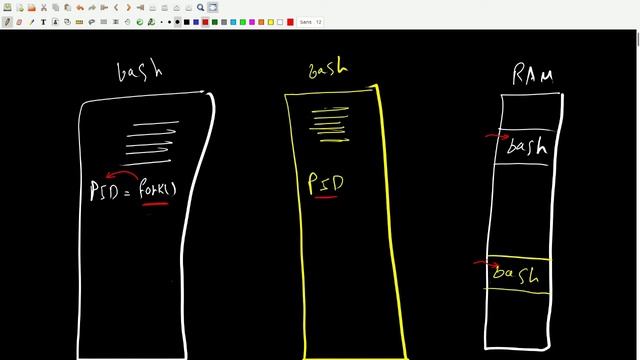Image resolution: width=640 pixels, height=360 pixels.
Task: Pick the white color swatch
Action: [x=280, y=22]
